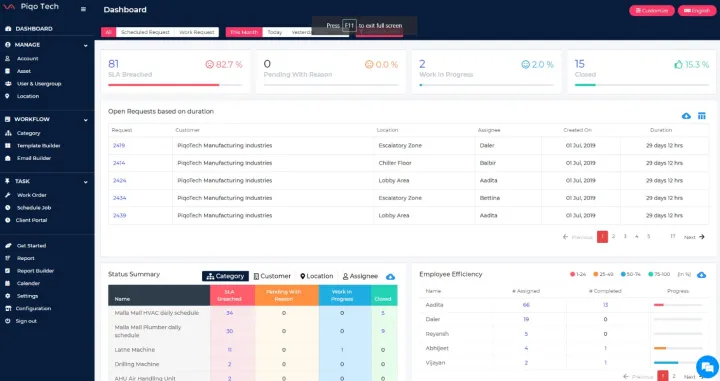This screenshot has width=720, height=381.
Task: Open Calender from the sidebar
Action: (28, 283)
